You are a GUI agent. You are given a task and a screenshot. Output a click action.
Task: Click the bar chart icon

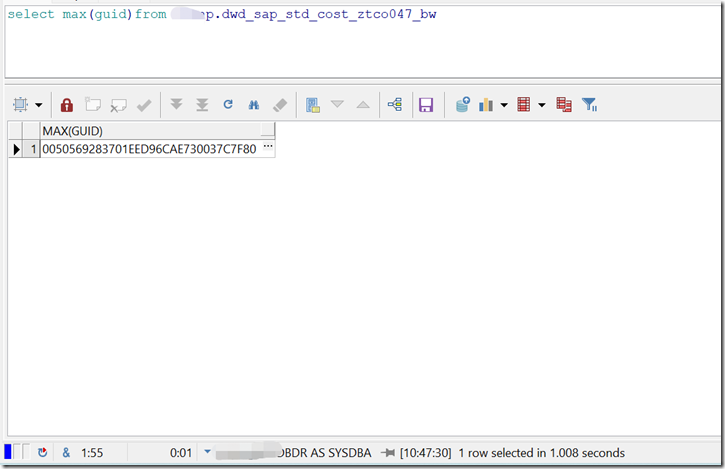(x=486, y=105)
